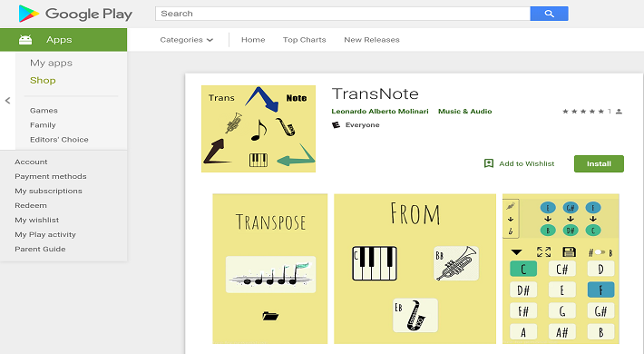
Task: Click the five-star rating display
Action: coord(583,112)
